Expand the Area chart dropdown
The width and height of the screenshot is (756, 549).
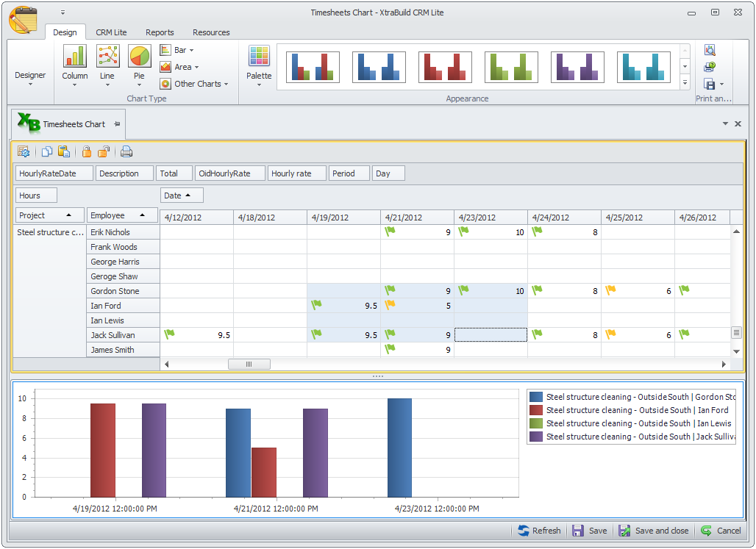179,67
